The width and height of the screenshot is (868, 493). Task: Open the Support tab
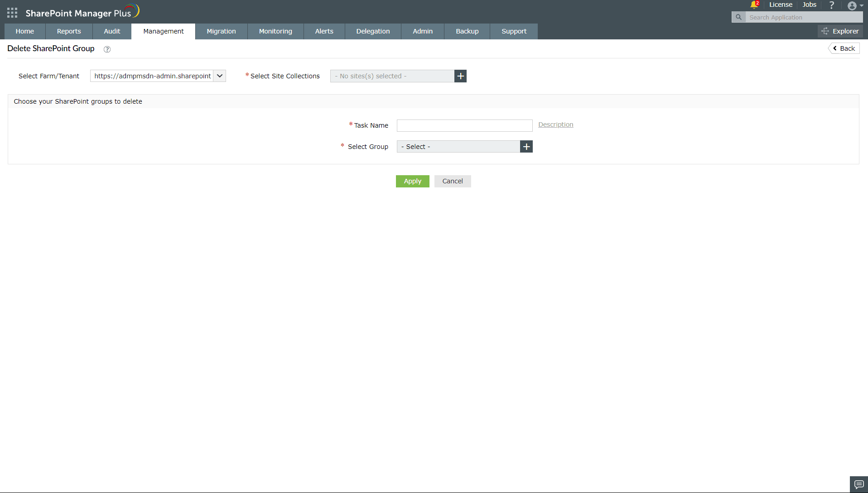(514, 31)
